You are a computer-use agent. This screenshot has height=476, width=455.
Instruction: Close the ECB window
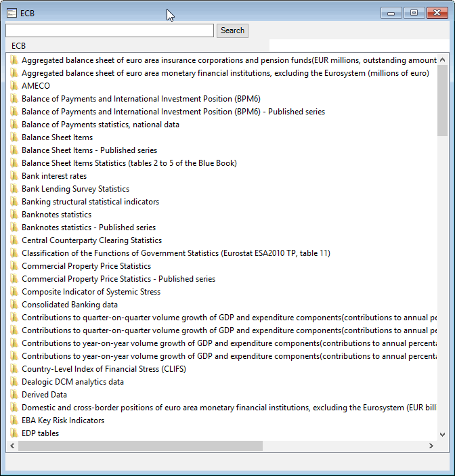(x=437, y=13)
